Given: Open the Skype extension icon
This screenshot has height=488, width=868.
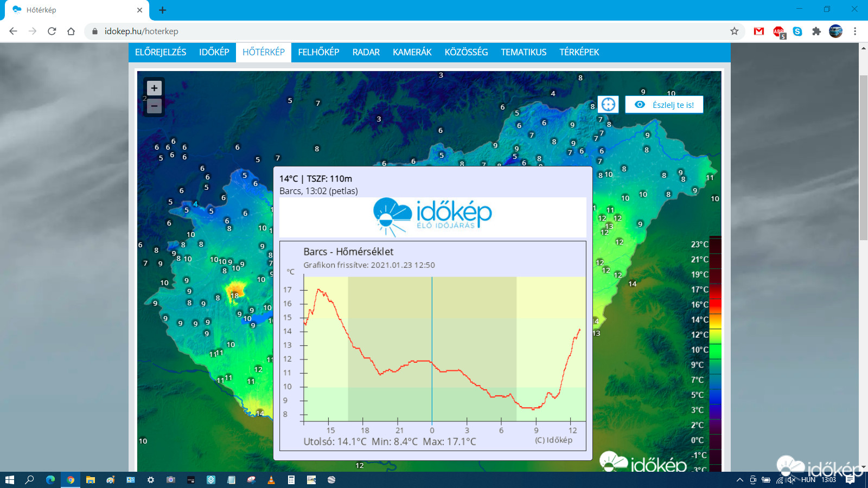Looking at the screenshot, I should point(797,31).
